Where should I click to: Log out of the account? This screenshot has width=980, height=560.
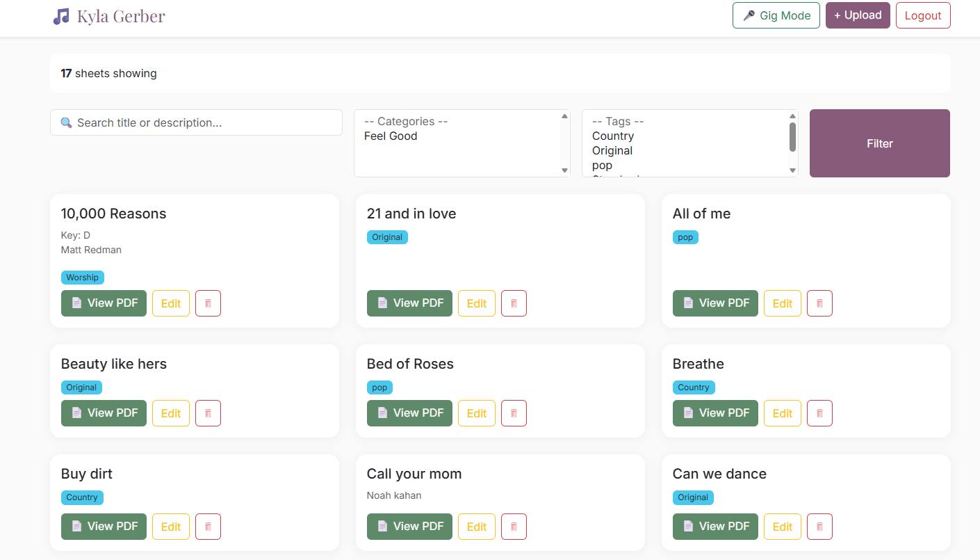pos(922,15)
